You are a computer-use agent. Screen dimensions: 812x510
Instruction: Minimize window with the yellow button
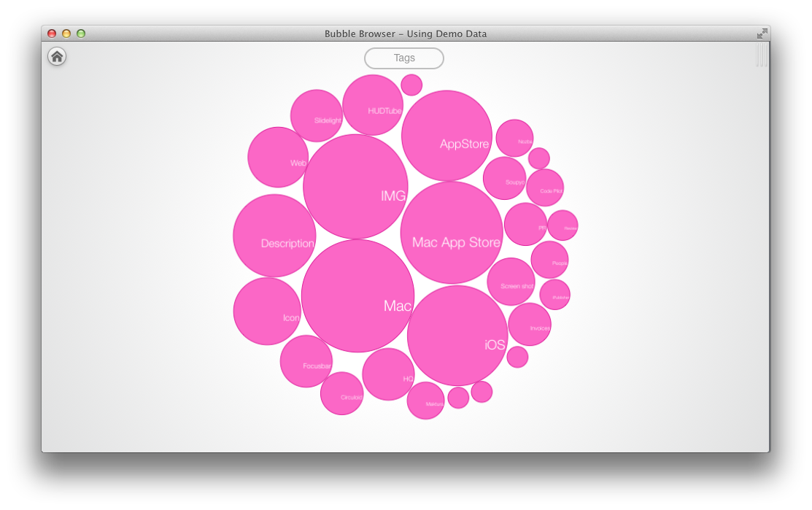tap(66, 34)
